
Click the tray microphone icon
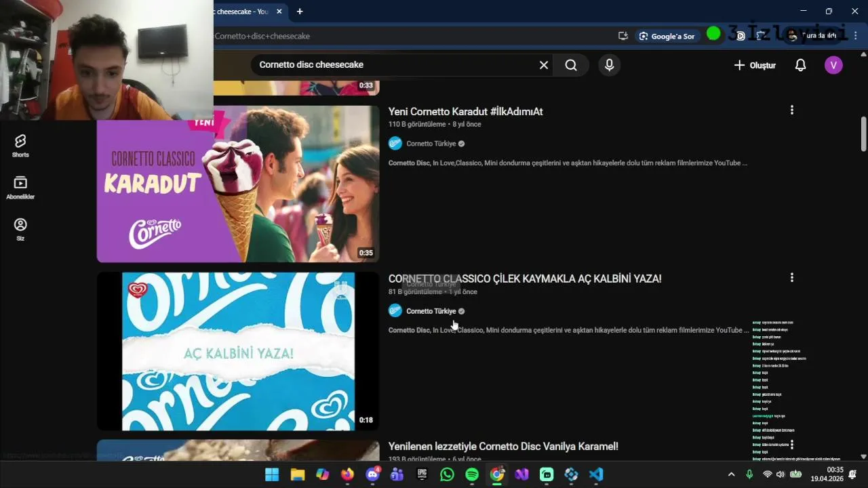(749, 474)
